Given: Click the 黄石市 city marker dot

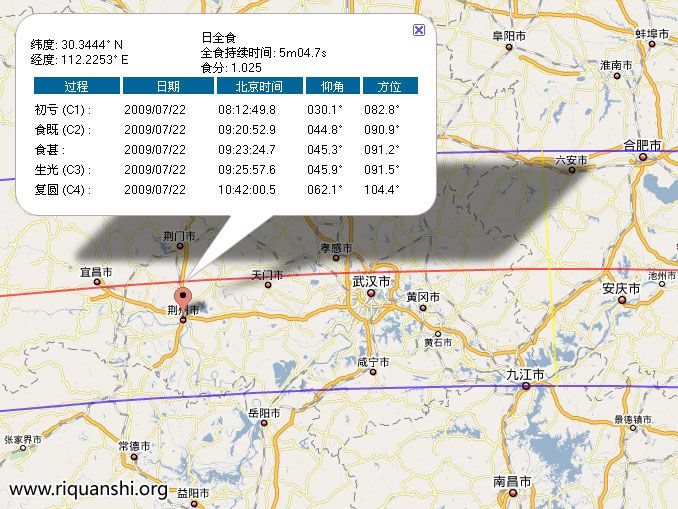Looking at the screenshot, I should [438, 334].
